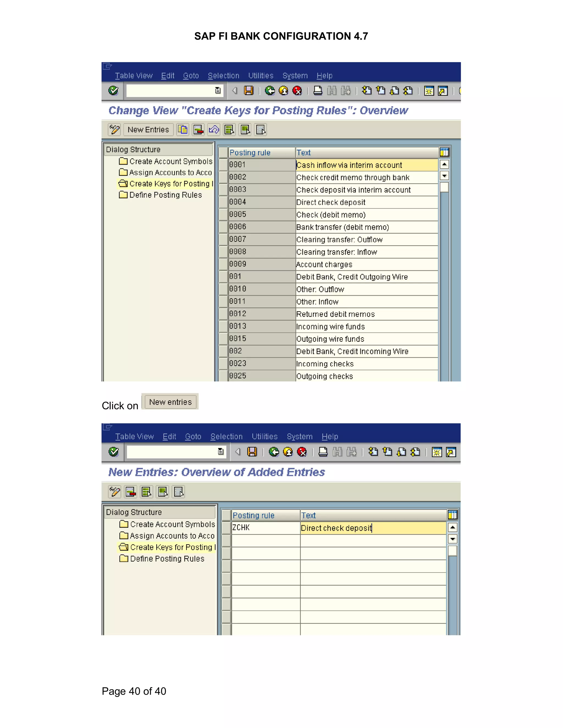Click red Cancel icon in Change View window
563x728 pixels.
point(297,91)
